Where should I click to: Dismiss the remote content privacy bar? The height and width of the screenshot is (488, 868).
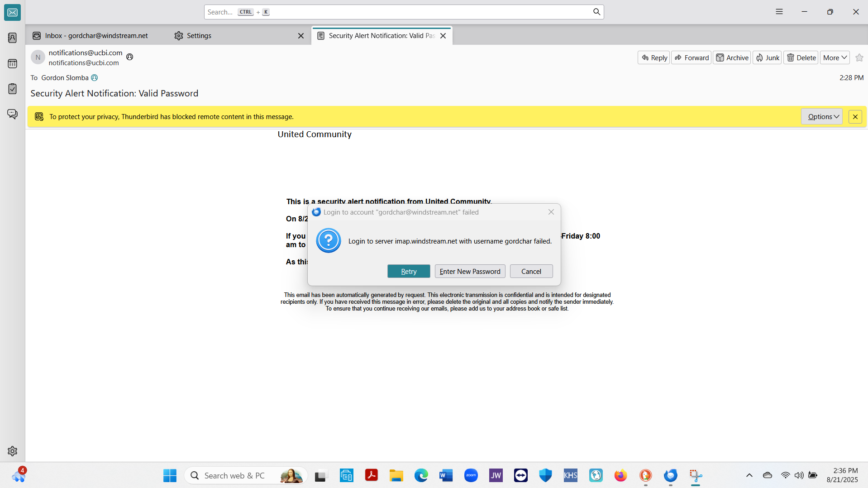pyautogui.click(x=855, y=117)
